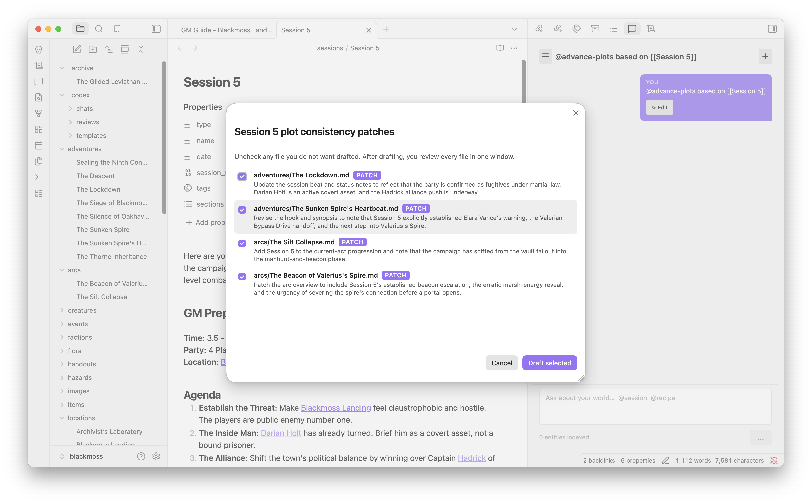This screenshot has height=504, width=812.
Task: Uncheck The Beacon of Valerius's Spire.md patch
Action: pos(242,277)
